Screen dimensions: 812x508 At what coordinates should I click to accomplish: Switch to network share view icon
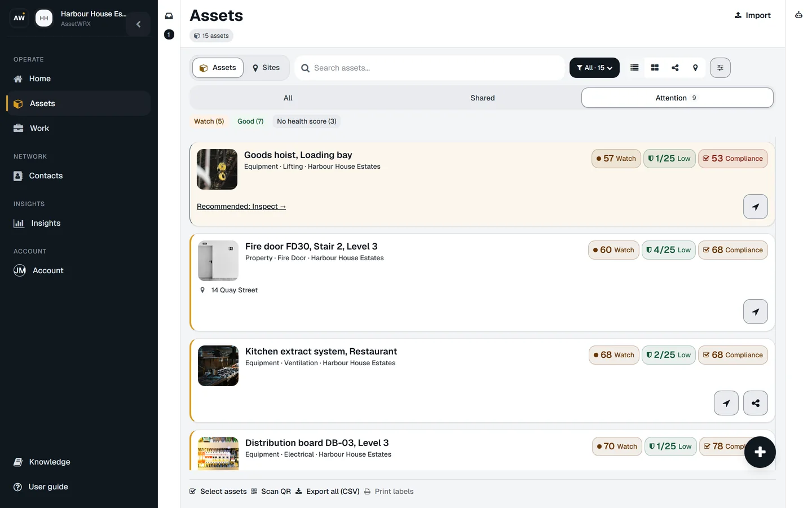pyautogui.click(x=675, y=68)
